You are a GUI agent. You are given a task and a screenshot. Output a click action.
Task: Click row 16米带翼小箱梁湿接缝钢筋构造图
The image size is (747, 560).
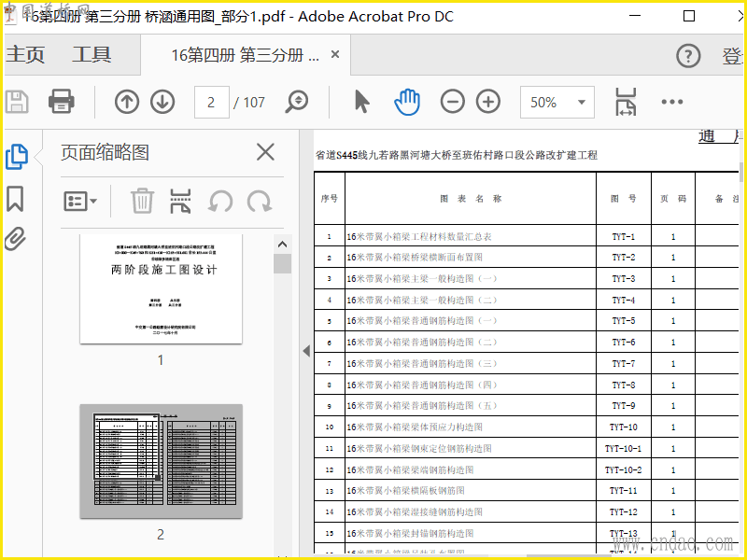(x=471, y=511)
